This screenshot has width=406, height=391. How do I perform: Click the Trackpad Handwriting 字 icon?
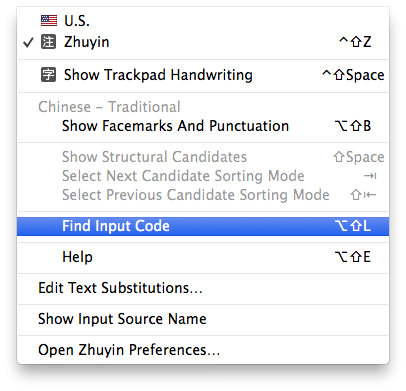point(49,75)
